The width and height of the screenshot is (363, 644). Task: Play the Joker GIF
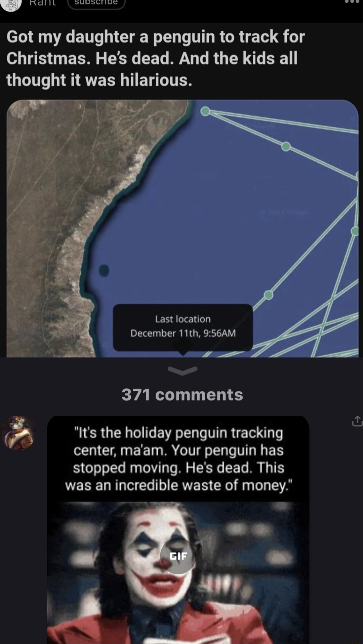tap(178, 556)
